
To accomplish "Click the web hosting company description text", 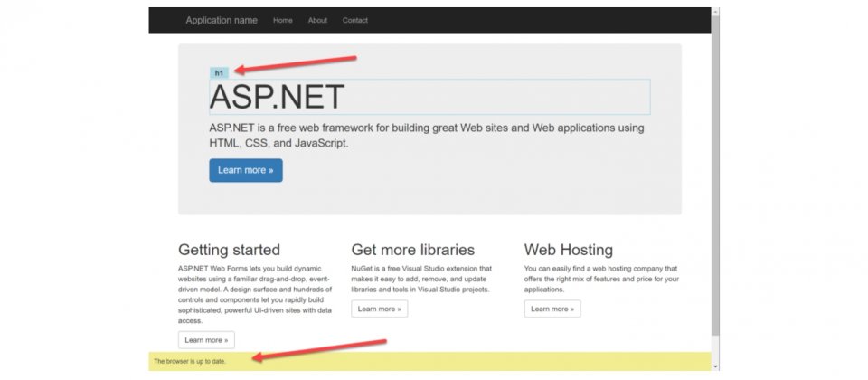I will pyautogui.click(x=601, y=280).
